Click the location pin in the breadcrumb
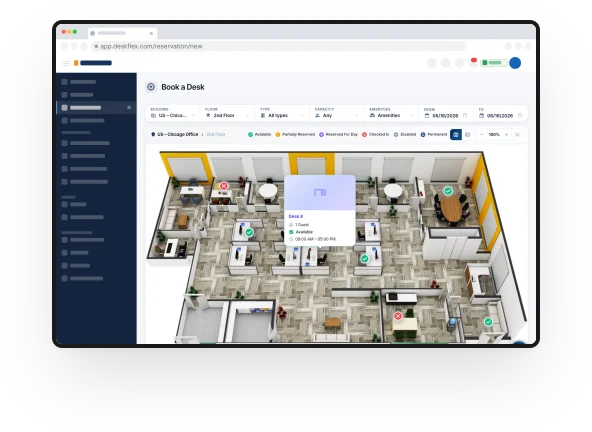Image resolution: width=592 pixels, height=432 pixels. pos(153,134)
